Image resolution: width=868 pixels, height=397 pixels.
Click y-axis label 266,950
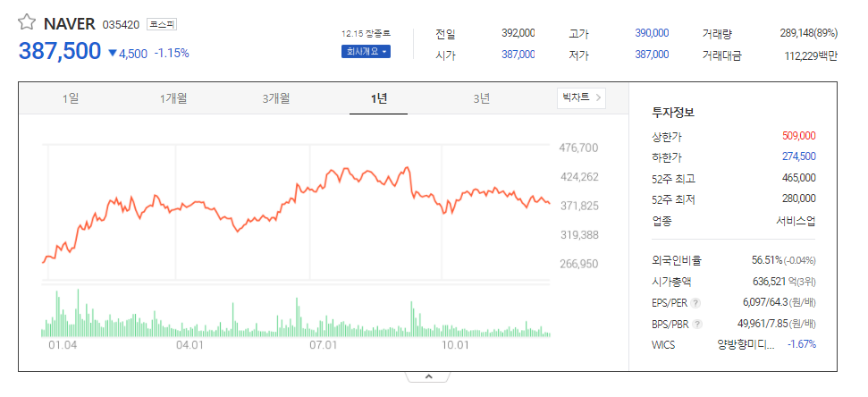[579, 264]
